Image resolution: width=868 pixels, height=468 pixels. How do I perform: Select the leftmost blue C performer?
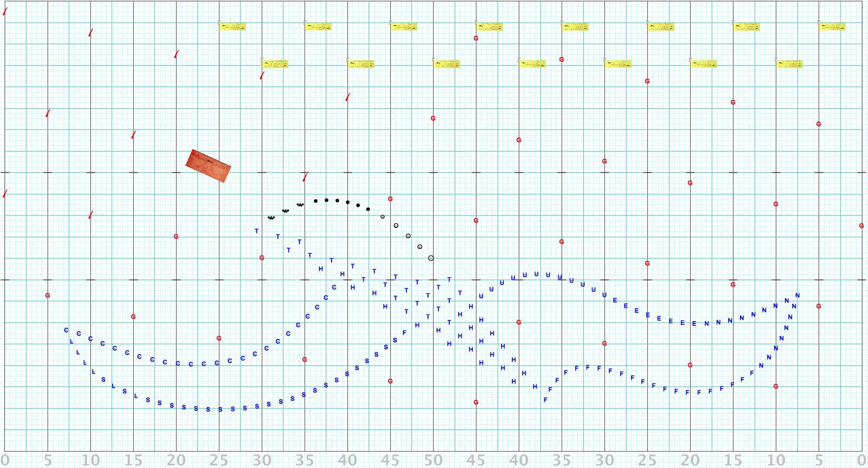tap(66, 330)
